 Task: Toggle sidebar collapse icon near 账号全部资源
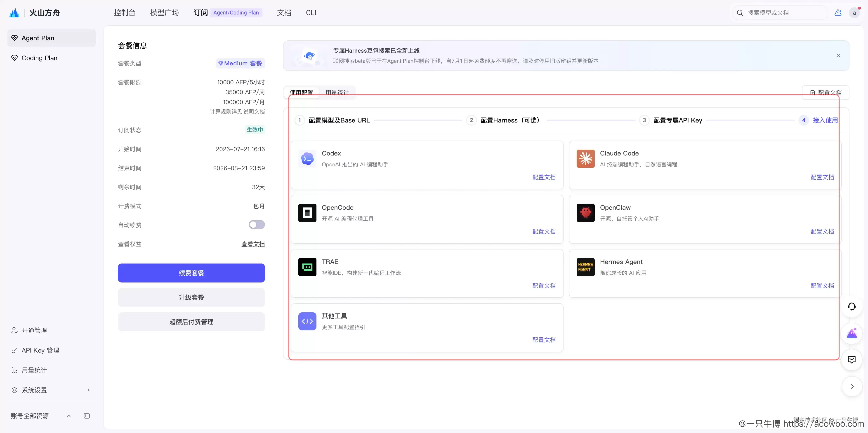87,416
